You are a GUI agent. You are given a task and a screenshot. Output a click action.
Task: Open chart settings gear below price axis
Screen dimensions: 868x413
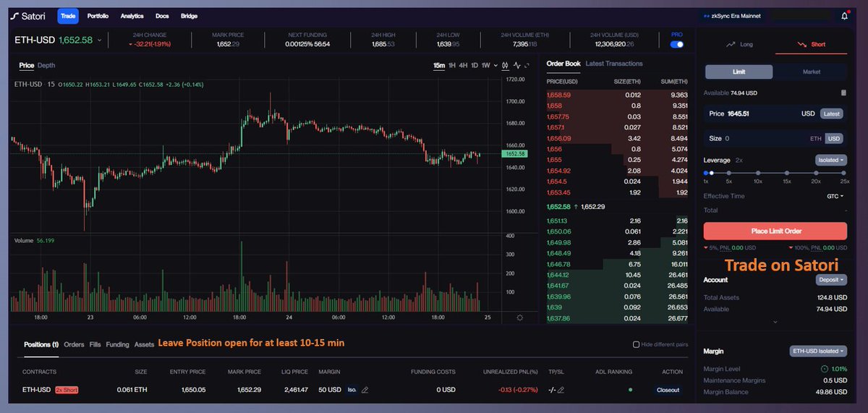click(x=519, y=318)
